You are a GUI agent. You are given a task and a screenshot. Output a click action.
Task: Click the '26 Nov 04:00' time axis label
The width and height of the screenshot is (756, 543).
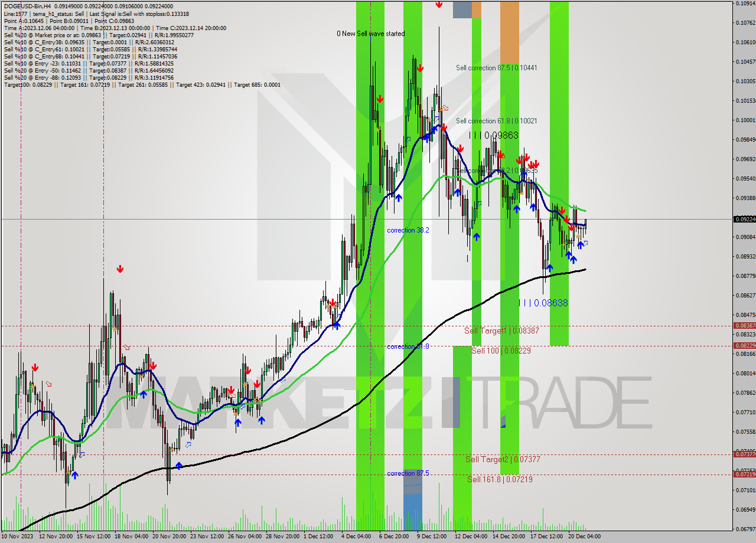245,537
